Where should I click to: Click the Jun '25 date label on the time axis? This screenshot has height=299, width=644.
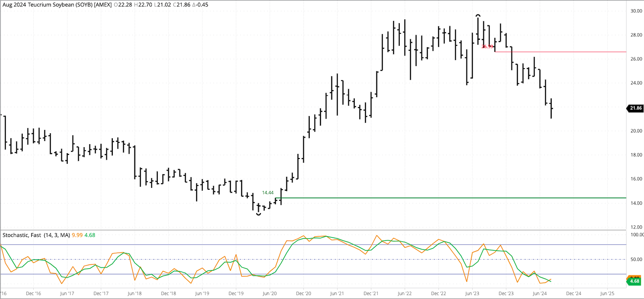(607, 293)
